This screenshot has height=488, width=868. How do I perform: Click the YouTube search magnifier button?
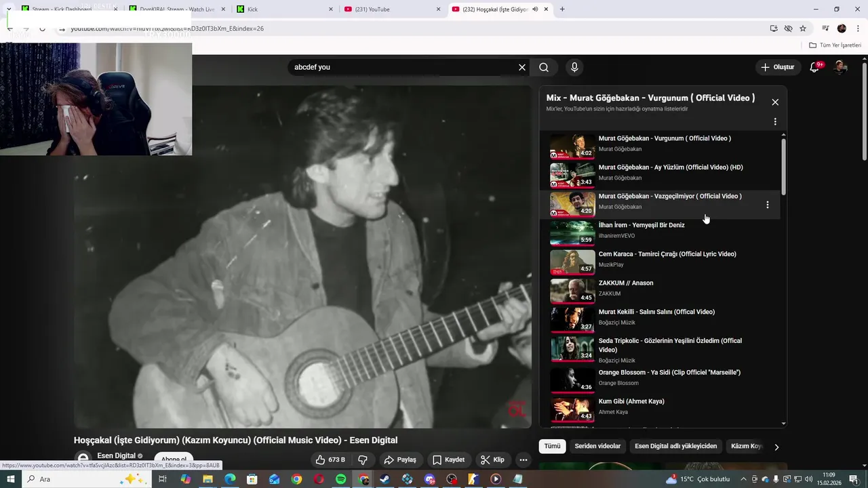tap(544, 67)
